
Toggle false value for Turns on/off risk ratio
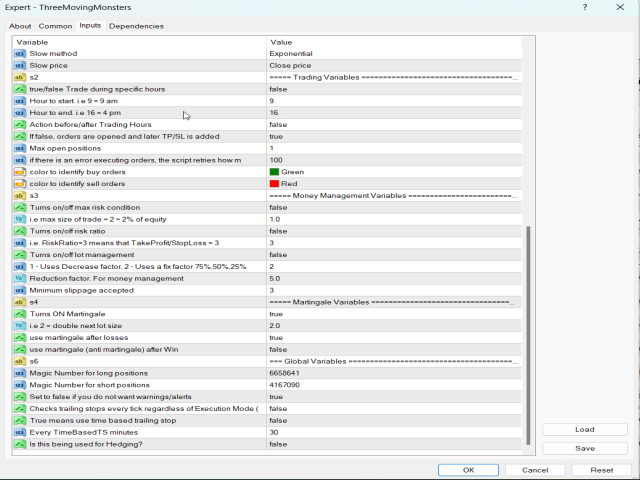[394, 231]
